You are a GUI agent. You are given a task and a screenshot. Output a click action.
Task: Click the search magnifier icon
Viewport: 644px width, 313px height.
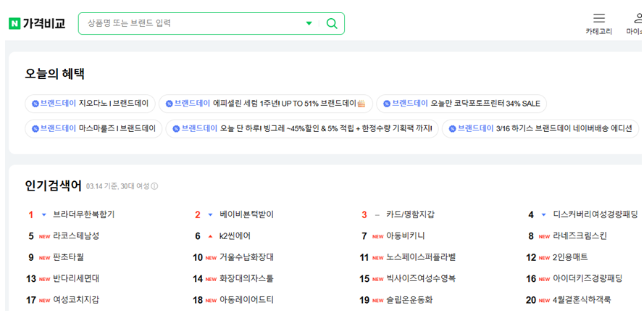332,24
